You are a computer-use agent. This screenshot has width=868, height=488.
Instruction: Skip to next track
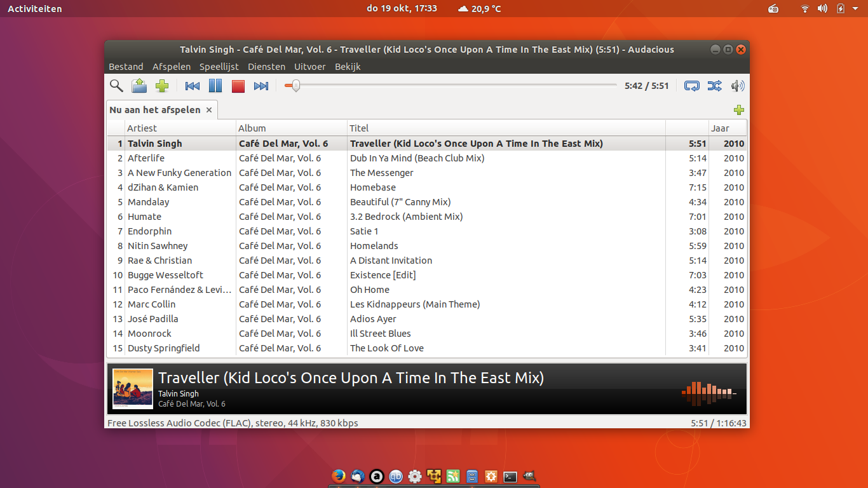point(261,86)
